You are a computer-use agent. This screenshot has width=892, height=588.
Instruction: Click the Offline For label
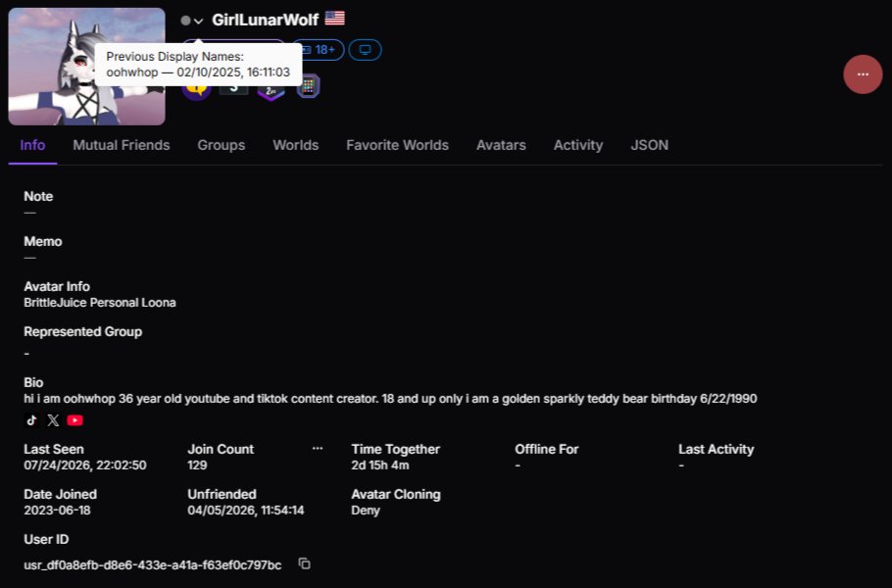[x=547, y=449]
